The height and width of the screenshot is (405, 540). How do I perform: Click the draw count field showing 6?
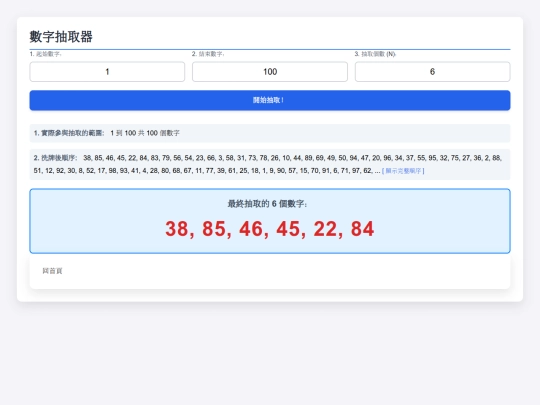[433, 72]
